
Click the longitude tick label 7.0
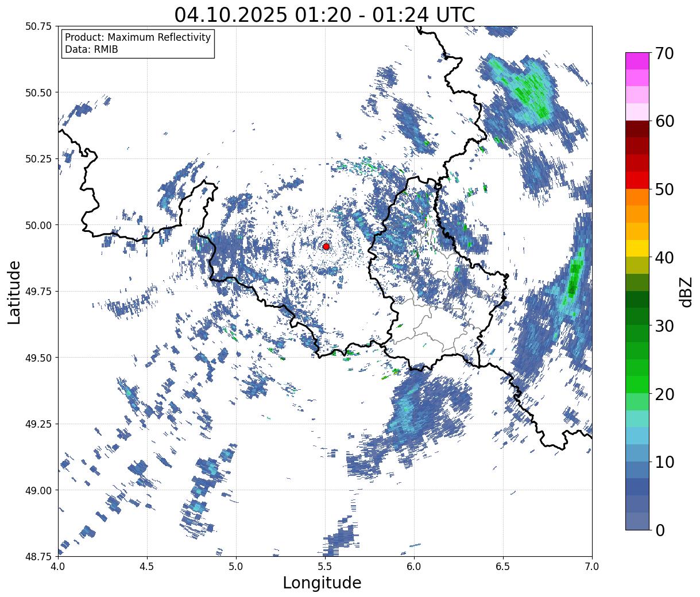(592, 567)
